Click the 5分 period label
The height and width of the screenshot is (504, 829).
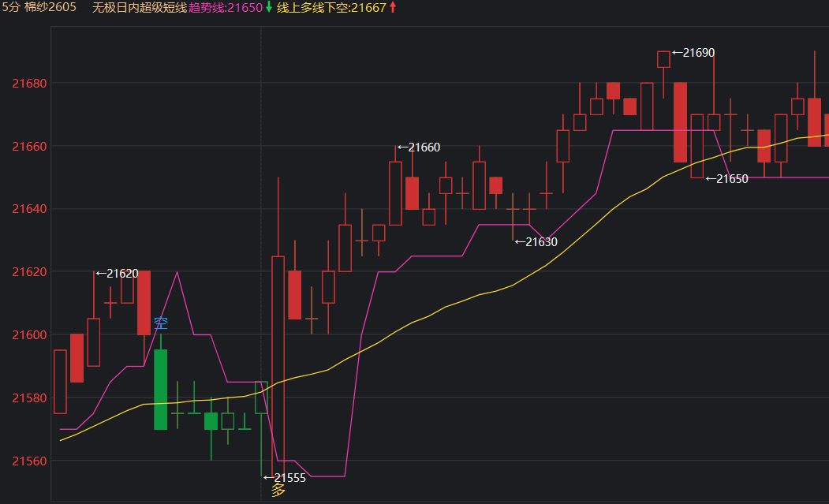coord(10,7)
